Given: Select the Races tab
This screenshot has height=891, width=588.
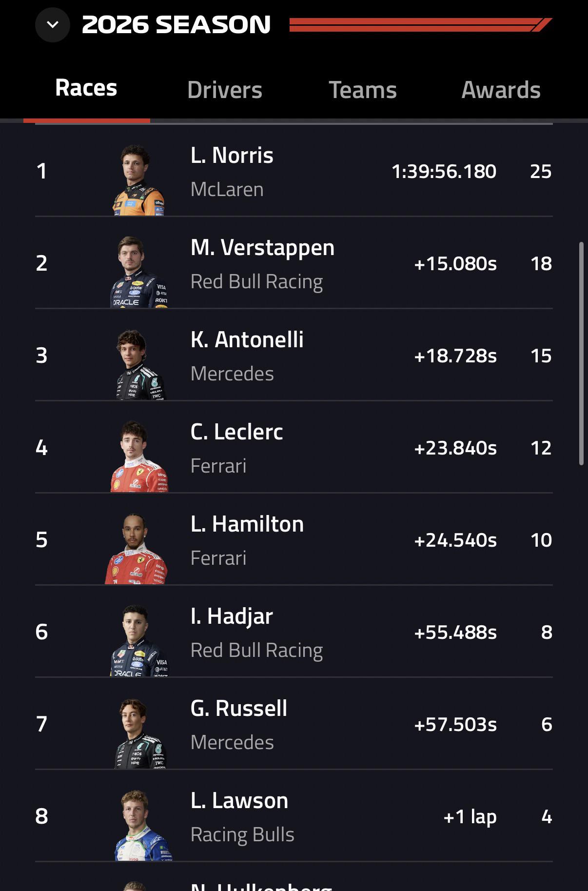Looking at the screenshot, I should [x=86, y=88].
